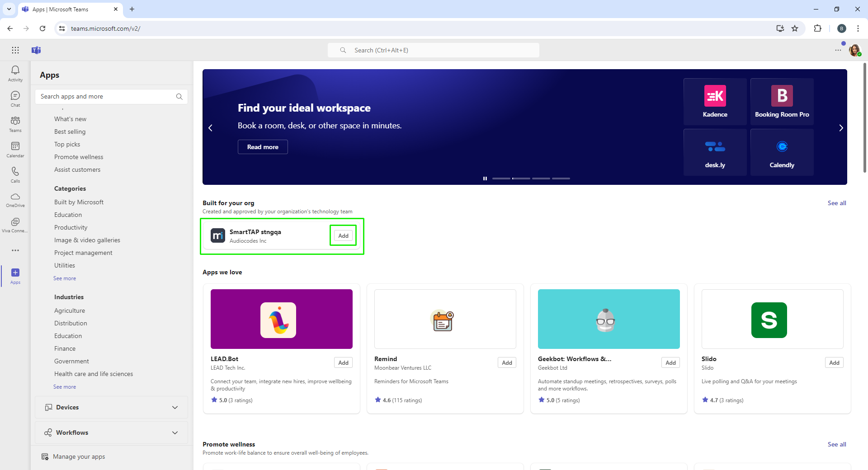868x470 pixels.
Task: Select Promote wellness in apps menu
Action: [x=79, y=157]
